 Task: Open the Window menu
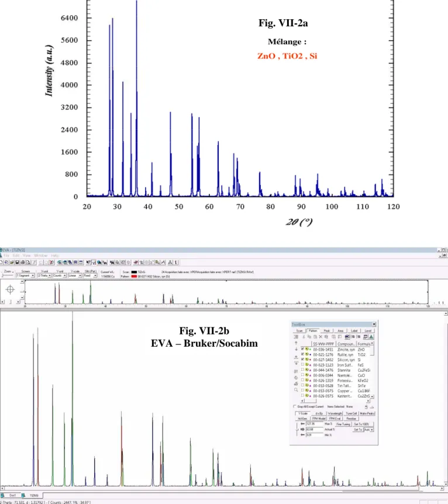[40, 256]
